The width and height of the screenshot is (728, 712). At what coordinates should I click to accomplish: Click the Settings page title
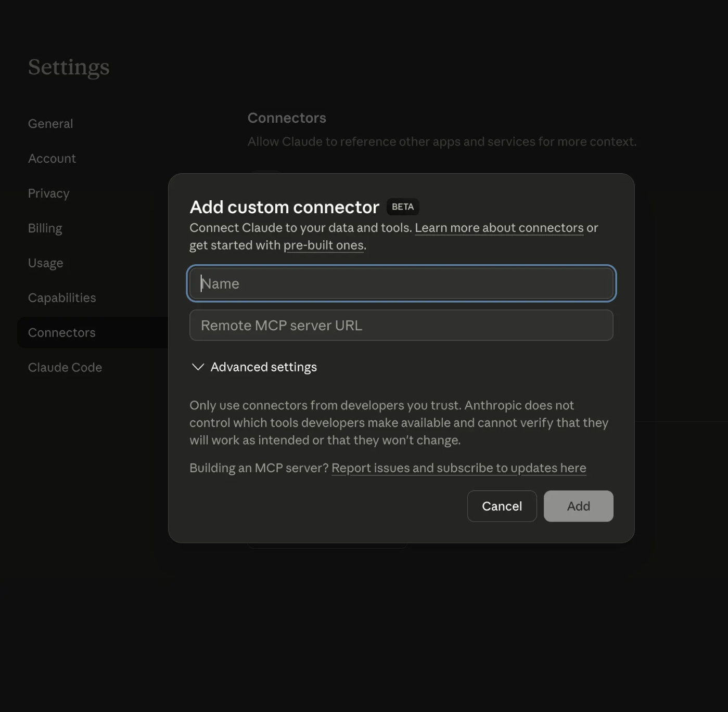pos(69,67)
